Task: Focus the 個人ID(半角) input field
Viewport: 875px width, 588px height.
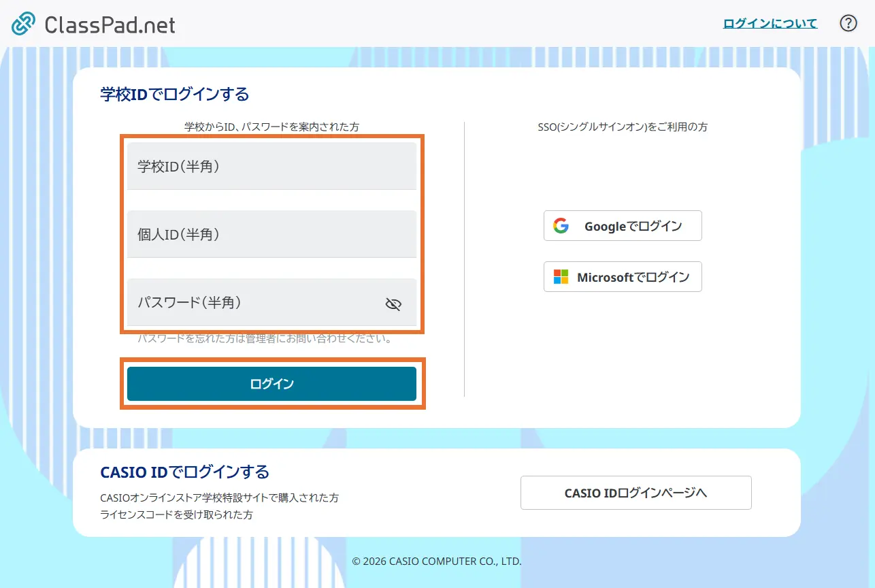Action: [271, 234]
